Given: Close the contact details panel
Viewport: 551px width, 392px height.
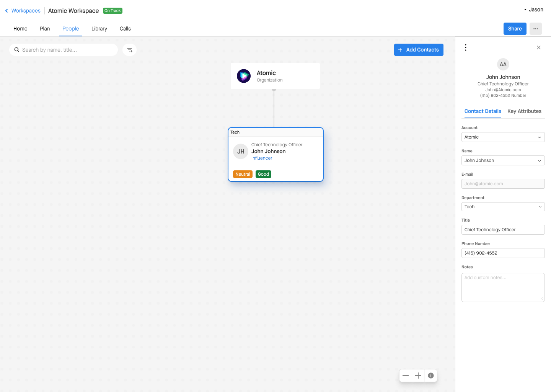Looking at the screenshot, I should [x=539, y=47].
